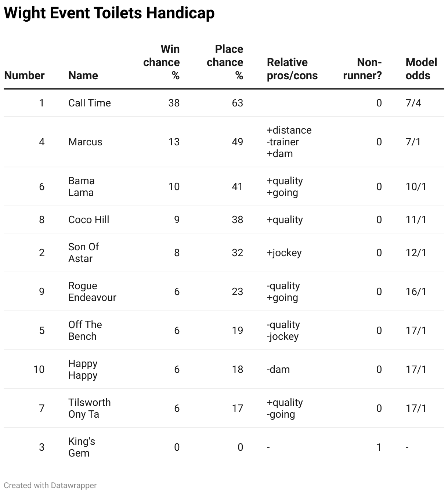Open the Created with Datawrapper link

click(50, 485)
